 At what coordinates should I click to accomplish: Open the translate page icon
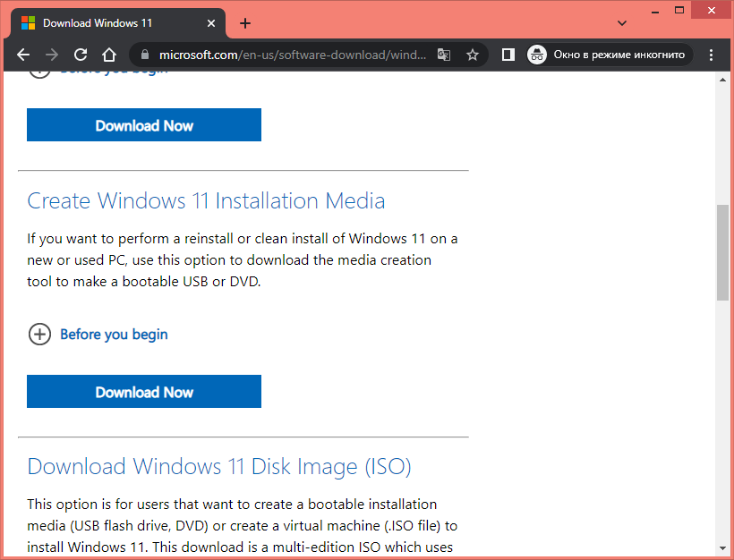point(444,55)
